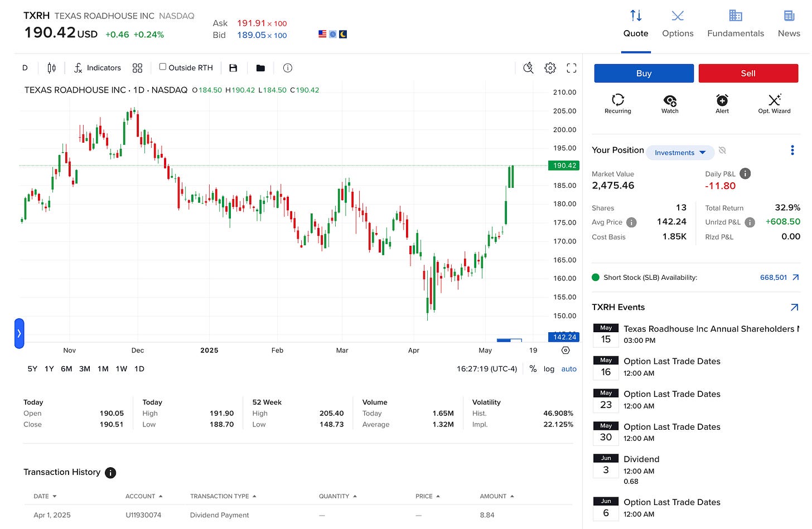
Task: Click the 190.42 price label on axis
Action: click(x=564, y=166)
